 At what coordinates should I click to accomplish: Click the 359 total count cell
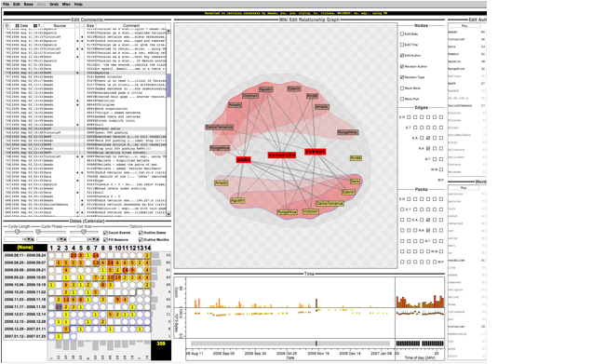pos(161,350)
